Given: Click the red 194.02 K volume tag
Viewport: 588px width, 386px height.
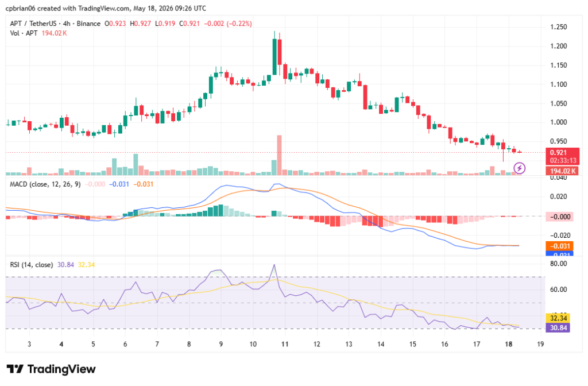Looking at the screenshot, I should tap(563, 171).
